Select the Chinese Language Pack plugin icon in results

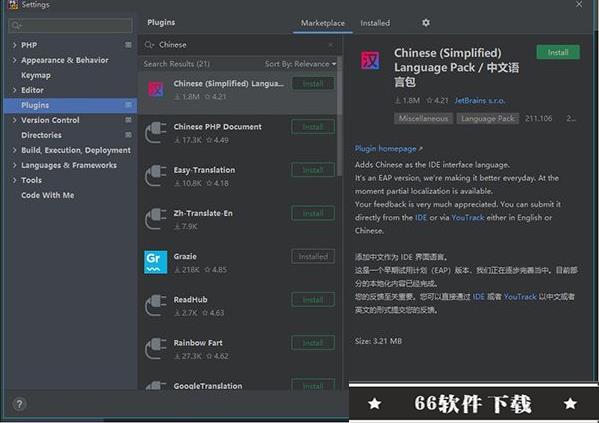click(155, 89)
